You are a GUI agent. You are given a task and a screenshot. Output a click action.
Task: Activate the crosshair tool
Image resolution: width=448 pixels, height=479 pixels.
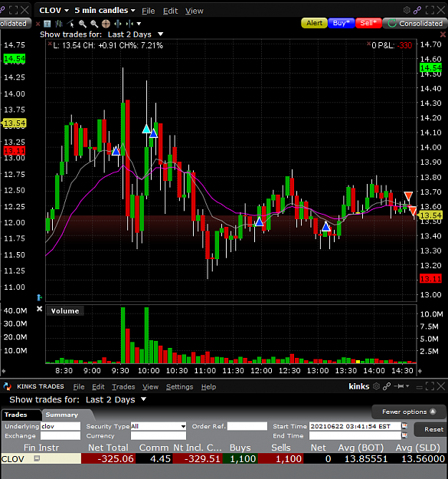(x=106, y=24)
